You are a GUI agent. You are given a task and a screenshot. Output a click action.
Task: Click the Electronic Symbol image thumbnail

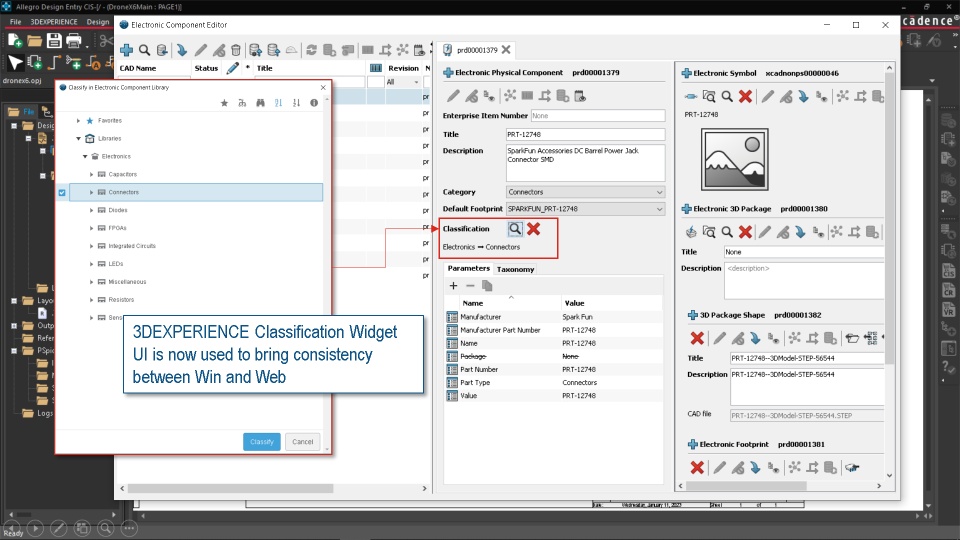pyautogui.click(x=735, y=159)
